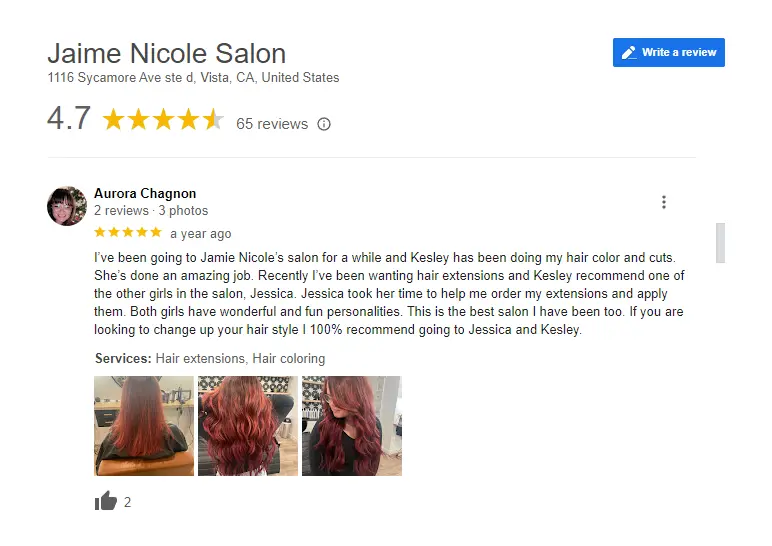Image resolution: width=772 pixels, height=546 pixels.
Task: Open the third photo of side-view red hair
Action: pyautogui.click(x=352, y=426)
